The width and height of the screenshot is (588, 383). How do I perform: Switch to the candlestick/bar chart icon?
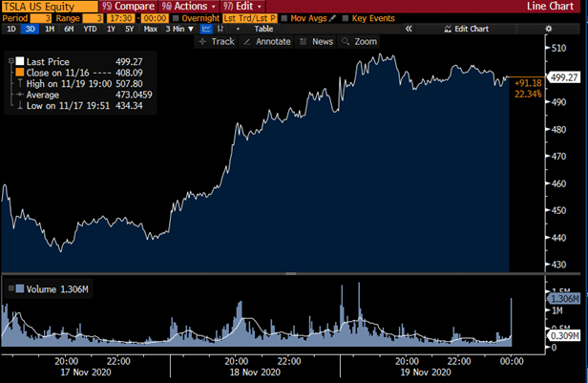pyautogui.click(x=220, y=29)
